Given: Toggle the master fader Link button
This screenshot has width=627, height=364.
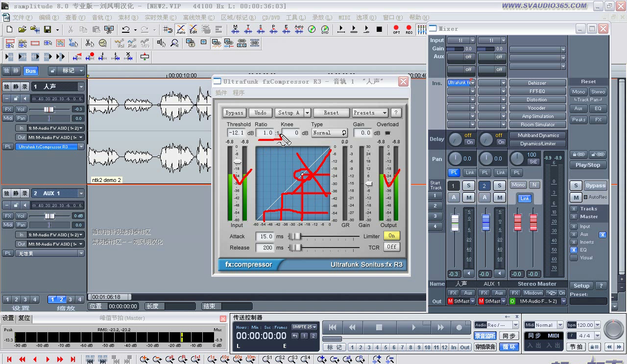Looking at the screenshot, I should (525, 198).
